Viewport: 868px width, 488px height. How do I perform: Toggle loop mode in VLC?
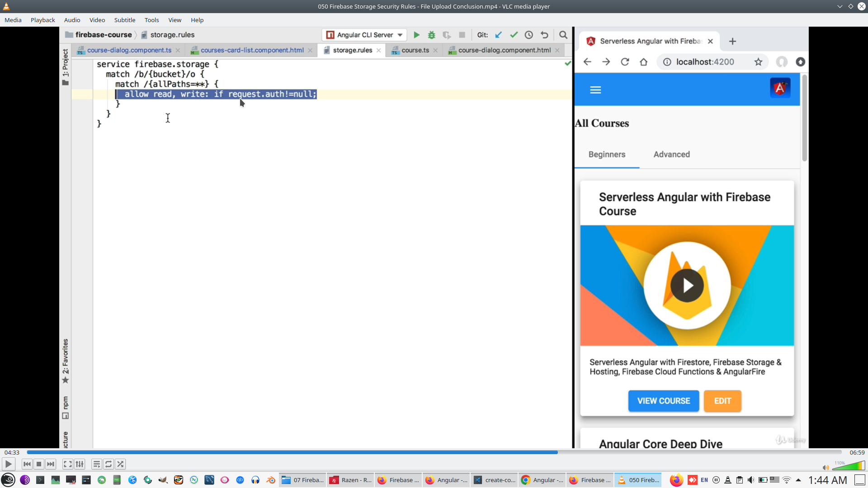click(108, 464)
